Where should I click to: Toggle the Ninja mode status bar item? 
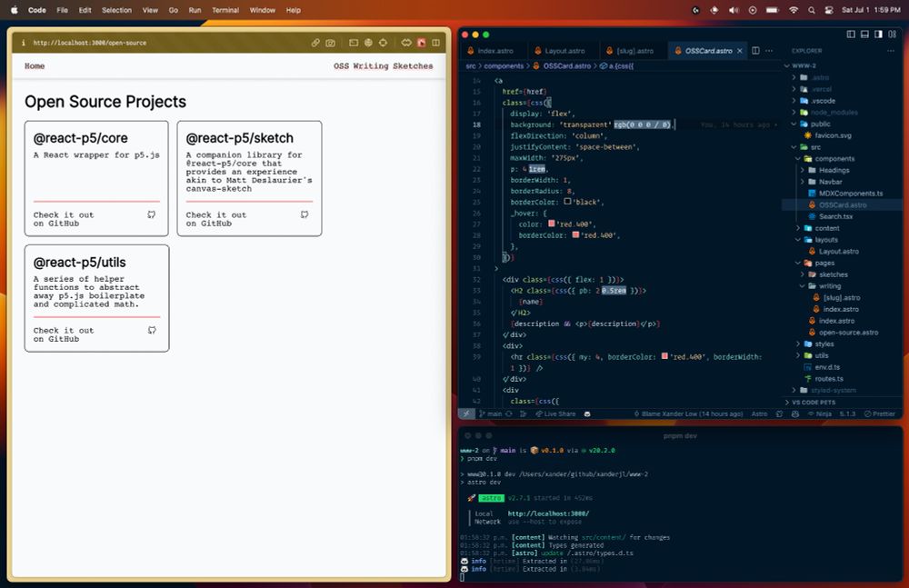point(819,414)
